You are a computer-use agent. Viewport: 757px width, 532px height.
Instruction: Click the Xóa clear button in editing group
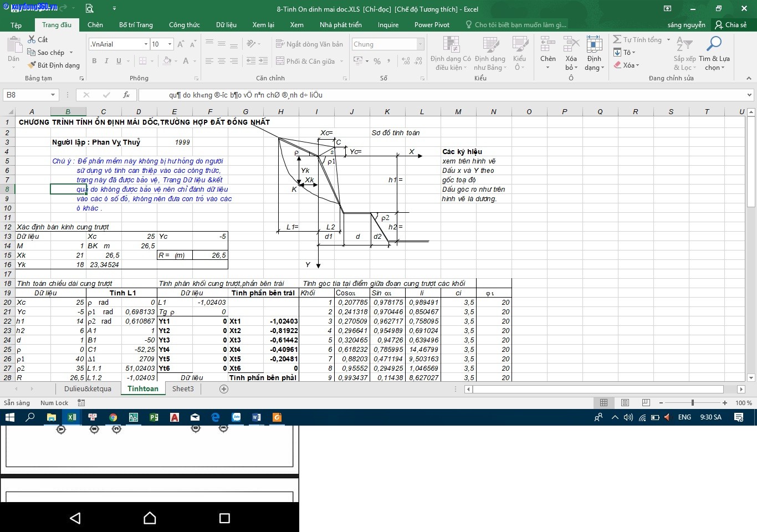[627, 65]
